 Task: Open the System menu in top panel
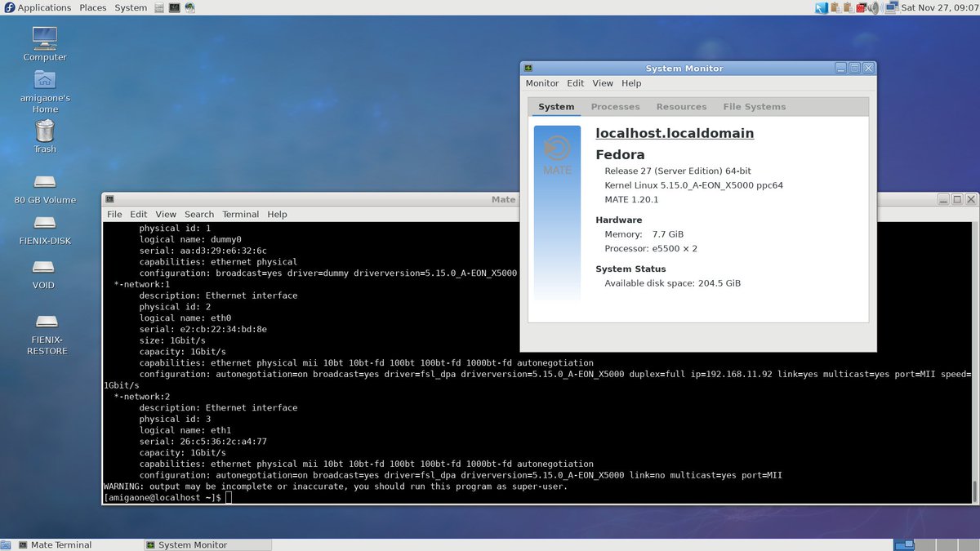pyautogui.click(x=131, y=7)
